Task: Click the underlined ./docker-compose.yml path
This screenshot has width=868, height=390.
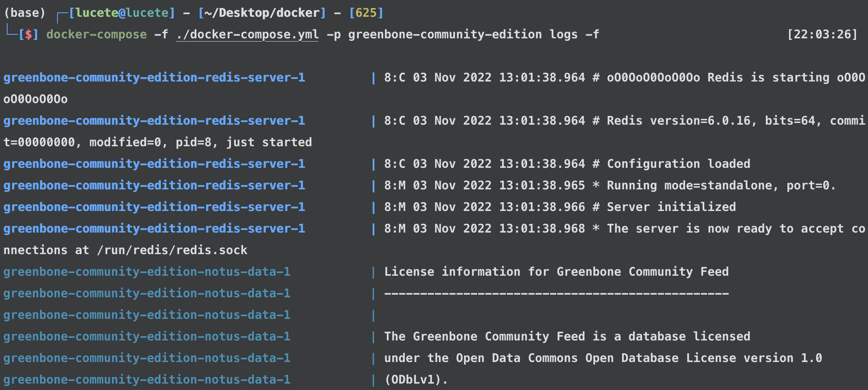Action: [x=247, y=34]
